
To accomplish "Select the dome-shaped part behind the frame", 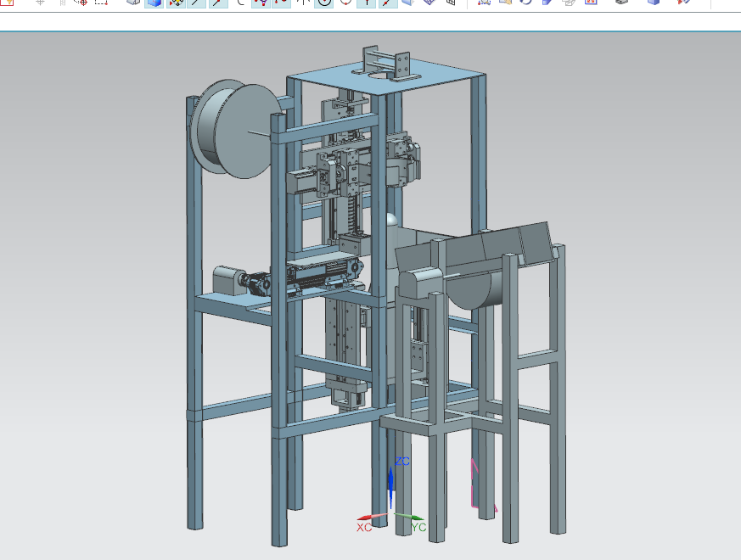I will pos(393,221).
